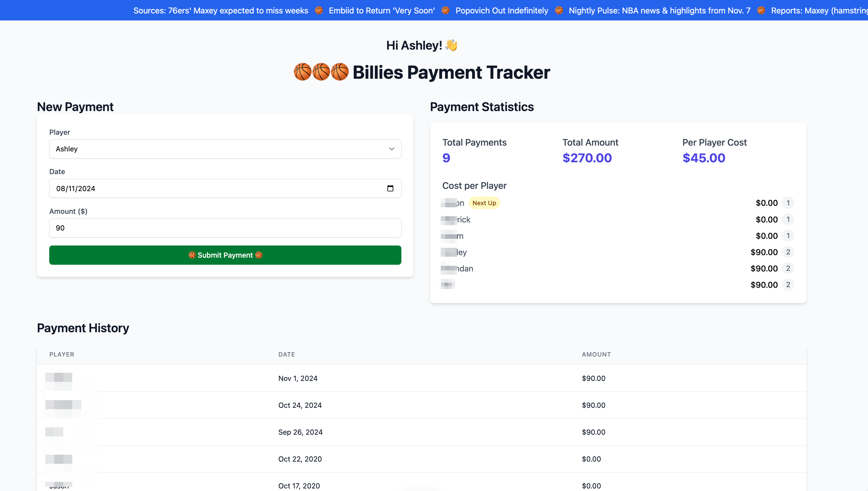The height and width of the screenshot is (491, 868).
Task: Click the Reports: Maxey hamstring headline link
Action: (819, 11)
